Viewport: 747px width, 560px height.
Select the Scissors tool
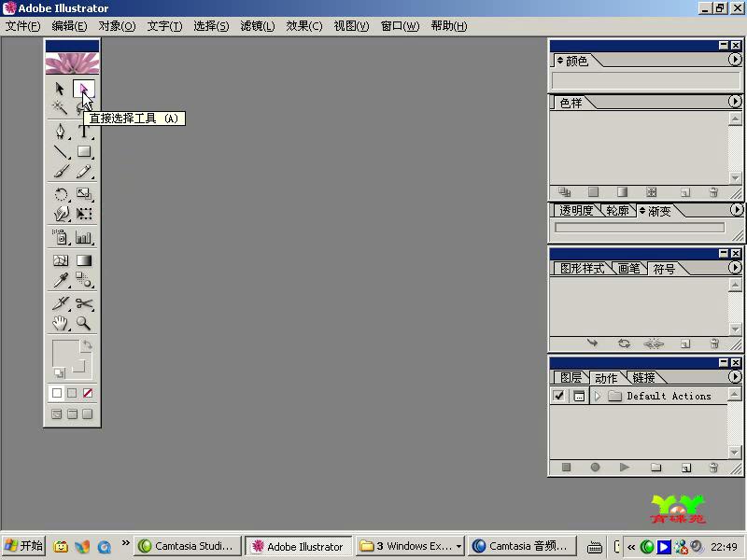[x=84, y=303]
